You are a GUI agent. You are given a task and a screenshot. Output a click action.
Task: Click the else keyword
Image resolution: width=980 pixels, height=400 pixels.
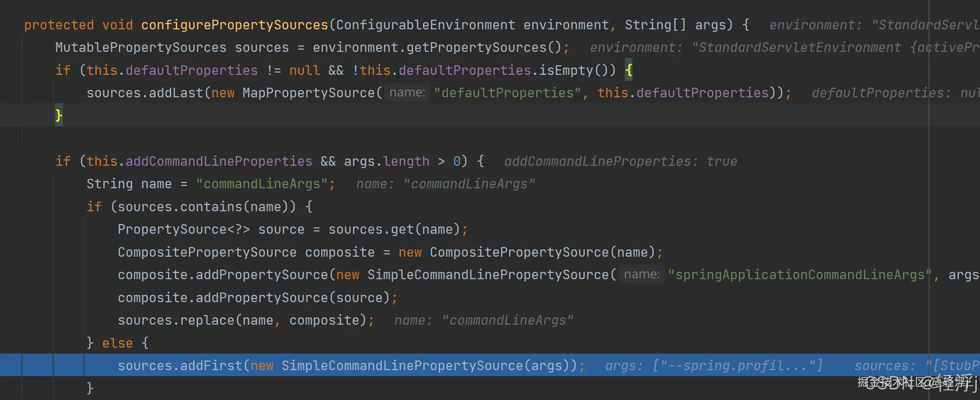[118, 343]
